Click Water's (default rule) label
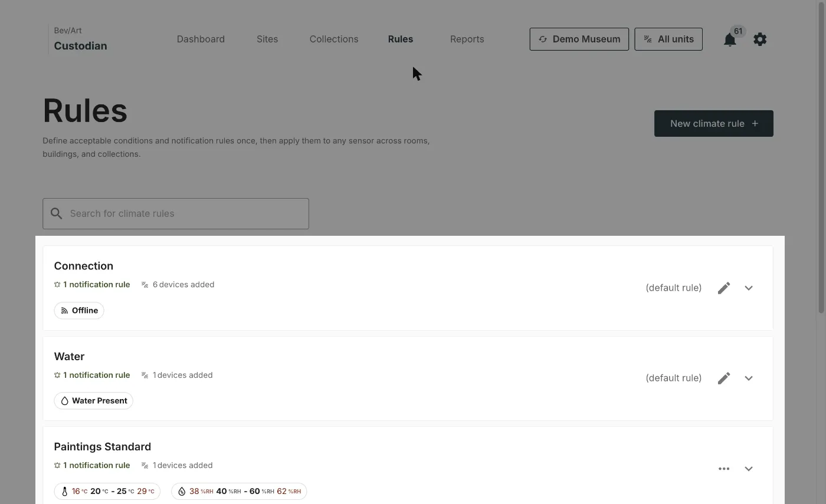The image size is (826, 504). coord(674,378)
